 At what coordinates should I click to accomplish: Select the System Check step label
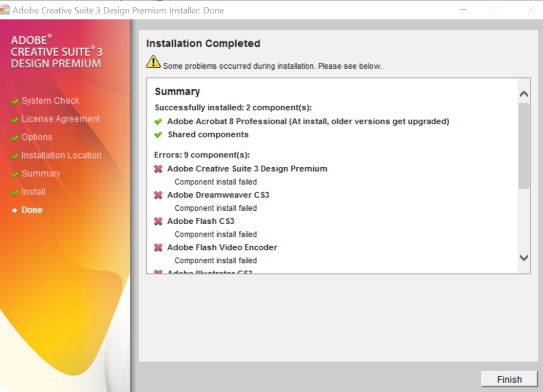point(50,101)
